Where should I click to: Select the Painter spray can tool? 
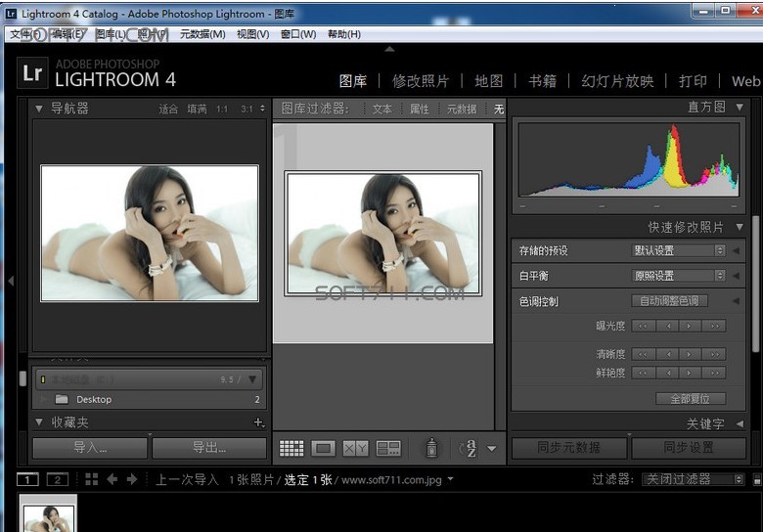(431, 448)
